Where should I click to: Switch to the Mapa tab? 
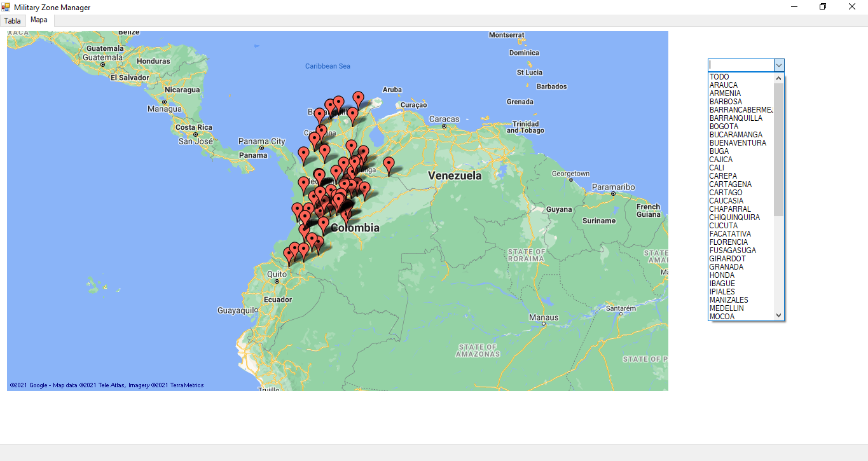click(x=38, y=20)
